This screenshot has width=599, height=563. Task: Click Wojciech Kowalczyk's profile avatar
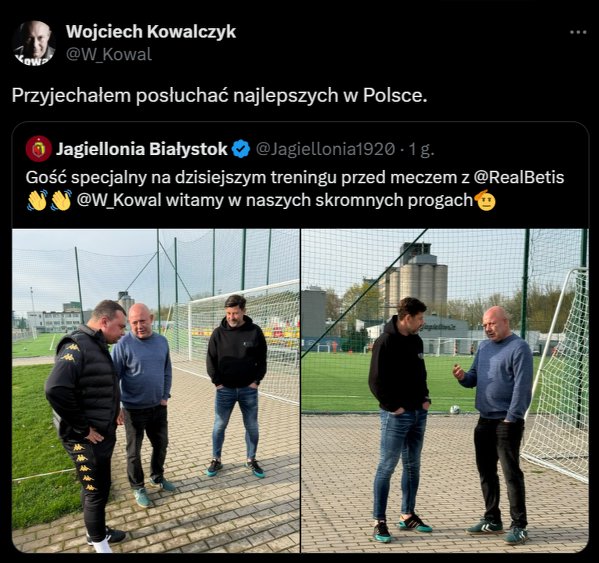coord(34,43)
